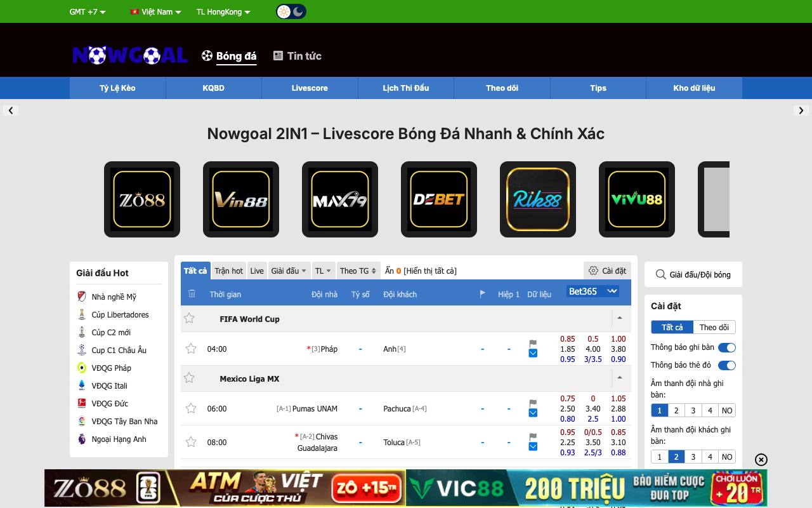Collapse the Mexico Liga MX section
The height and width of the screenshot is (508, 812).
click(620, 378)
